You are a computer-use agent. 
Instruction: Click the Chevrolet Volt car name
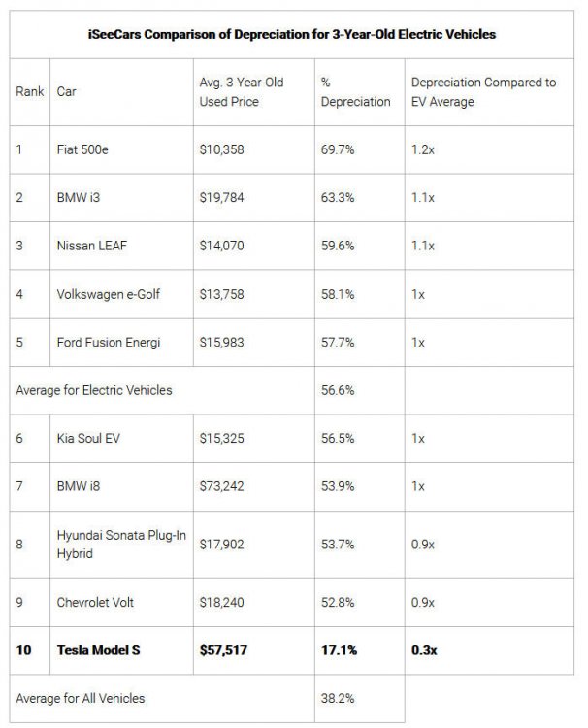click(x=95, y=602)
